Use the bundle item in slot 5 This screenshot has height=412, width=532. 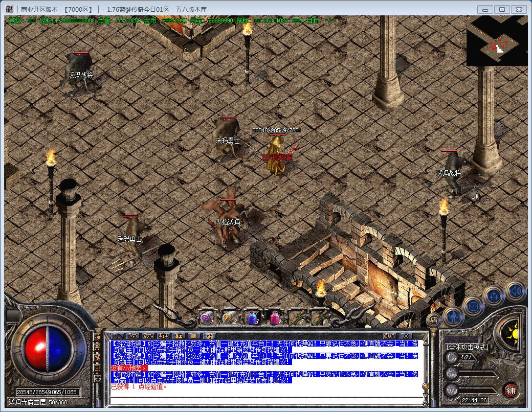click(297, 318)
